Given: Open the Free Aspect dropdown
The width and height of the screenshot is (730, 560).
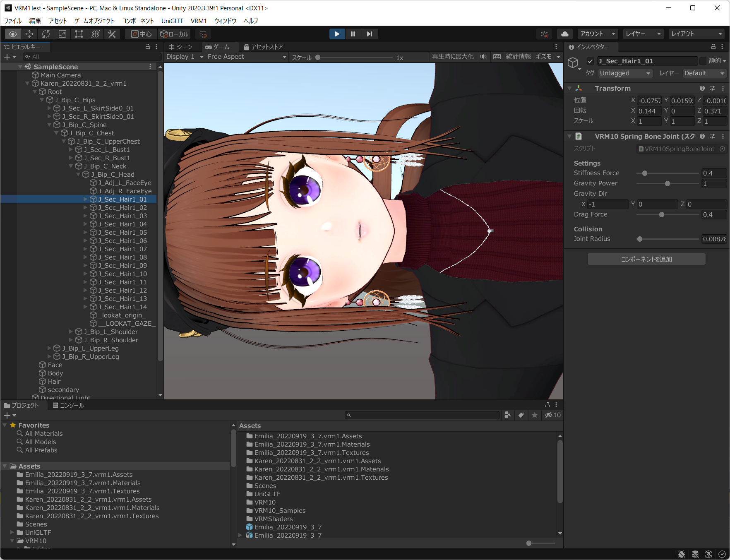Looking at the screenshot, I should 246,57.
